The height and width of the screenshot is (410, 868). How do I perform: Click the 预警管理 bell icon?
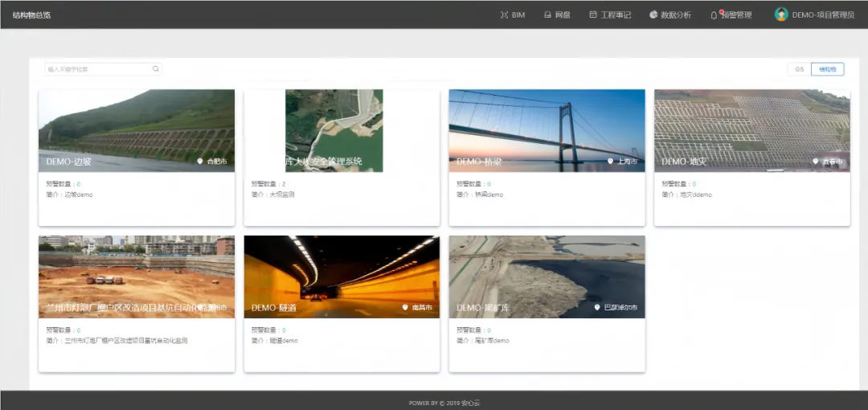(714, 14)
